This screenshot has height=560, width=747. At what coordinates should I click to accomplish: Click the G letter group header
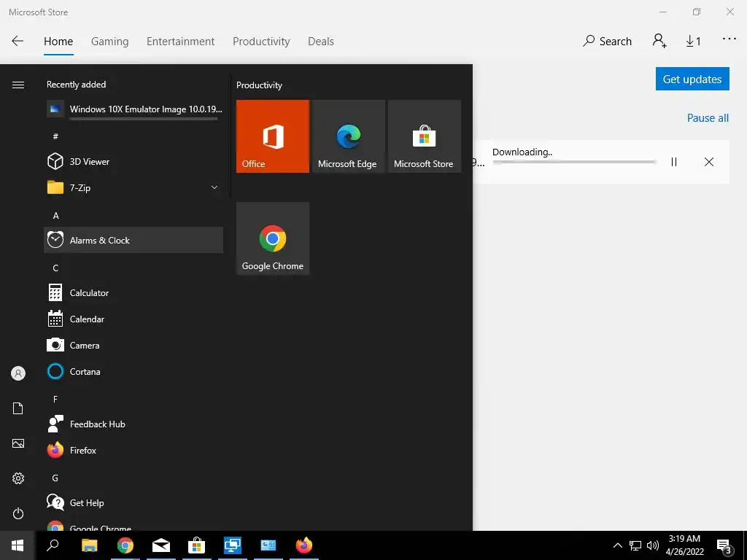click(55, 478)
